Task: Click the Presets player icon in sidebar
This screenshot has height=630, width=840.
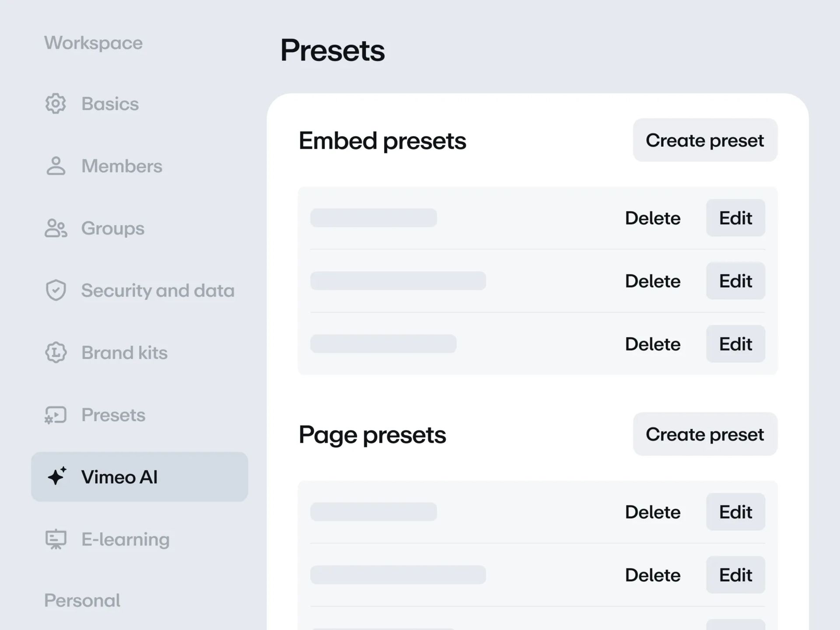Action: (x=56, y=415)
